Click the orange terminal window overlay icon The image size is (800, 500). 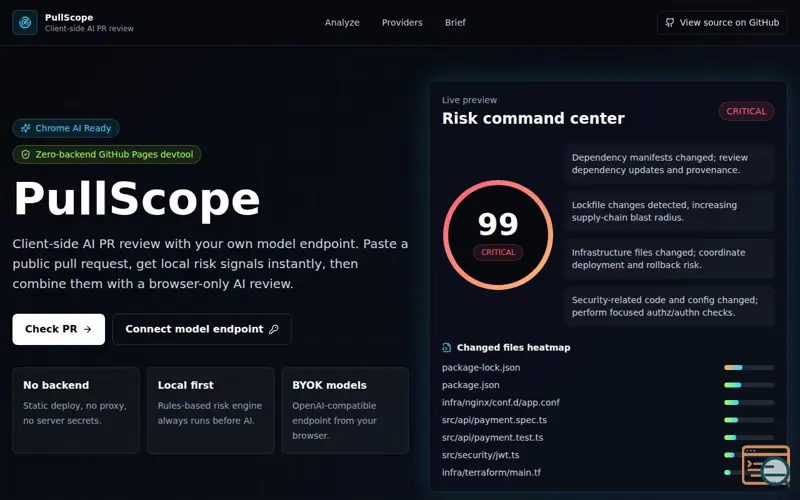click(766, 465)
